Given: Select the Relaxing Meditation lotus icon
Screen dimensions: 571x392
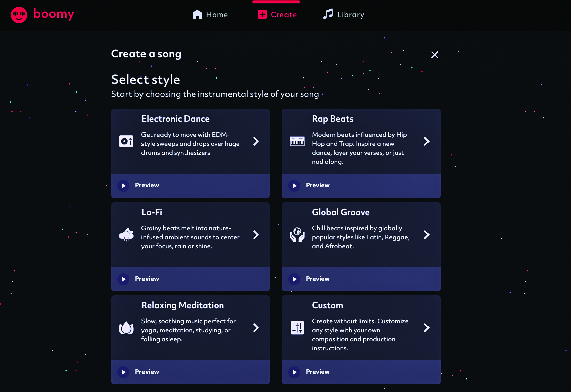Looking at the screenshot, I should point(126,327).
